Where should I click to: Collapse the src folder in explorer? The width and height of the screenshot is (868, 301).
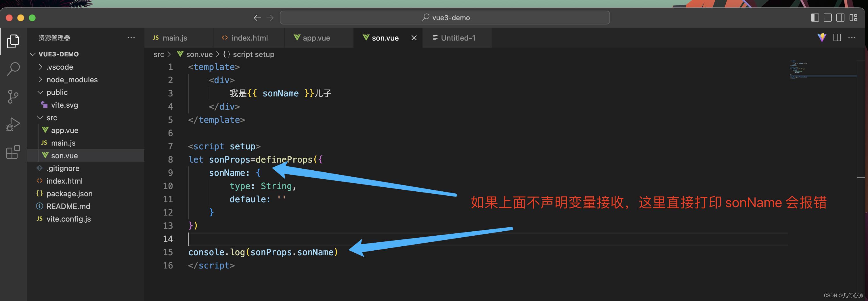(86, 118)
